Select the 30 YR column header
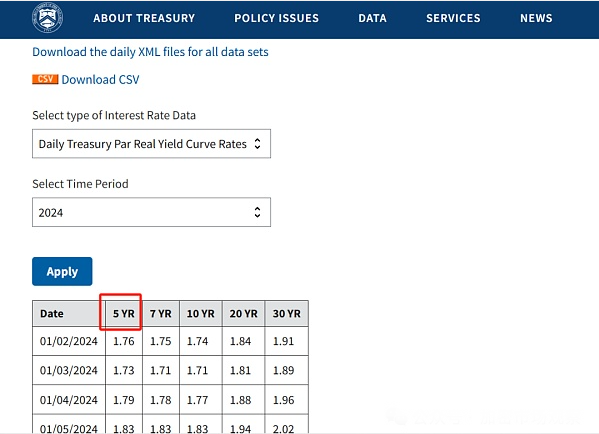 (x=287, y=313)
